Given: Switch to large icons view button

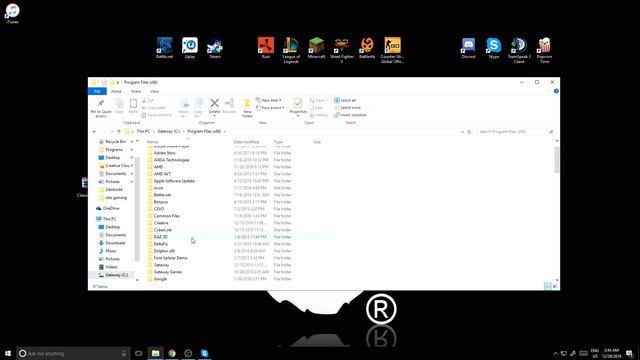Looking at the screenshot, I should (555, 286).
